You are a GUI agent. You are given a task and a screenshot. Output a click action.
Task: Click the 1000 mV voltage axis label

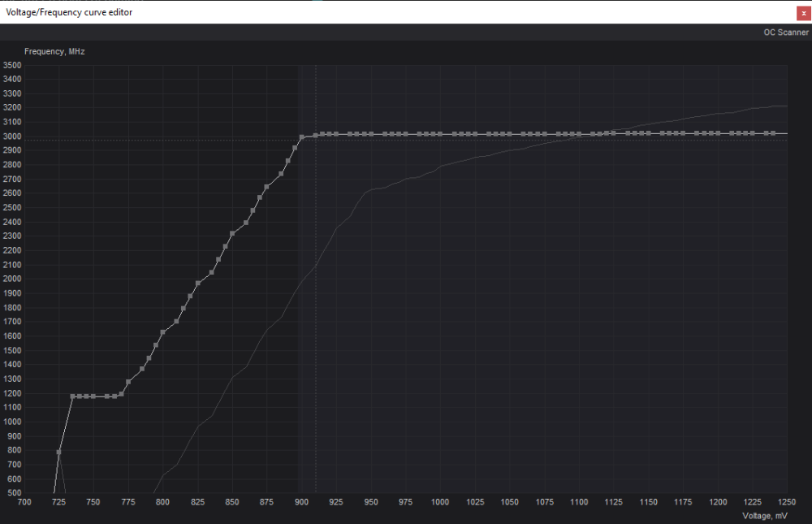click(x=440, y=504)
